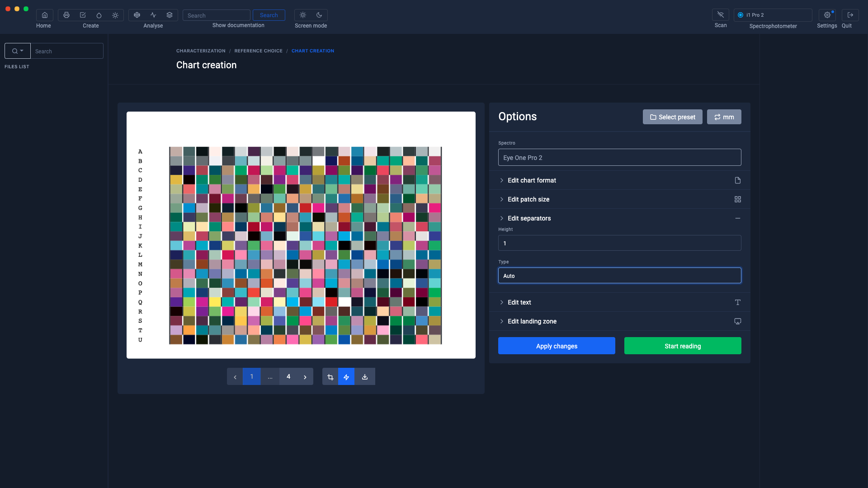
Task: Navigate to Characterization breadcrumb
Action: click(201, 51)
